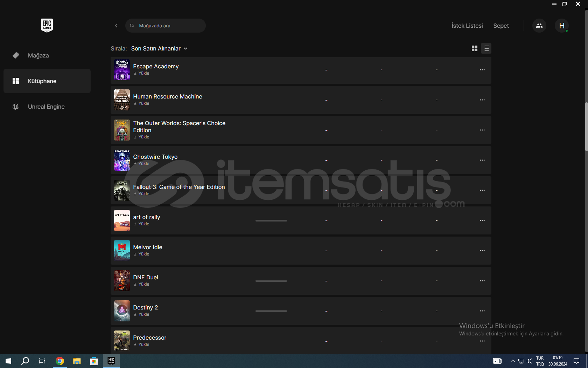Screen dimensions: 588x368
Task: Open the Mağaza section
Action: click(47, 55)
